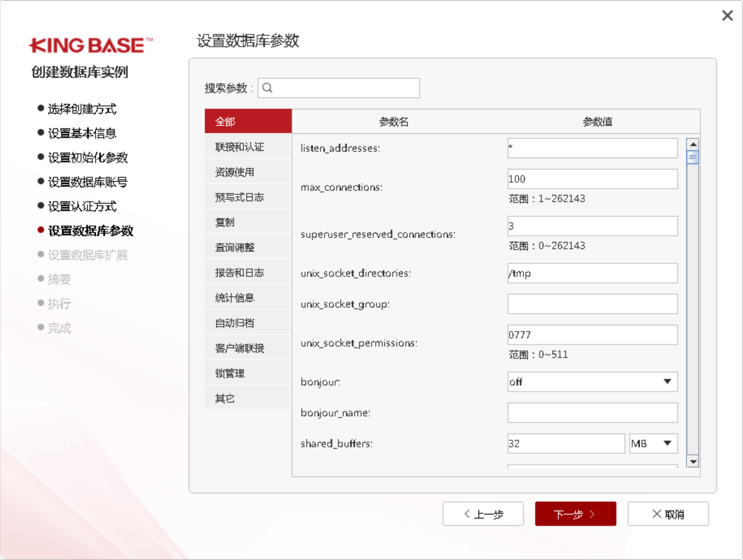Click the 选择创建方式 step
This screenshot has height=560, width=743.
[82, 109]
